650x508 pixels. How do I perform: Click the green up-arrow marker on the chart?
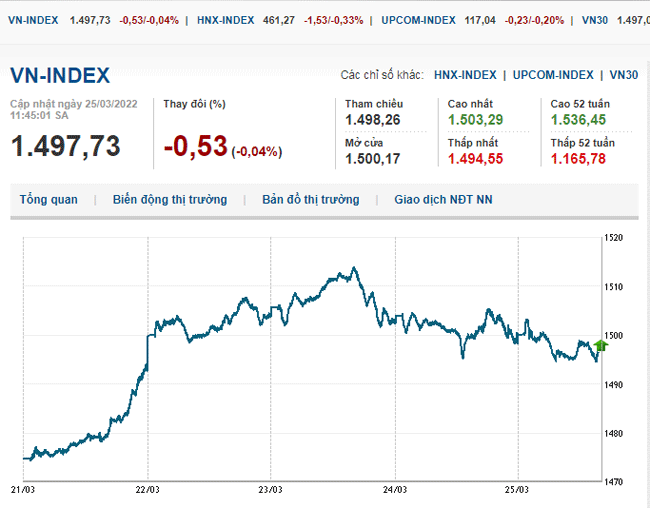(600, 347)
